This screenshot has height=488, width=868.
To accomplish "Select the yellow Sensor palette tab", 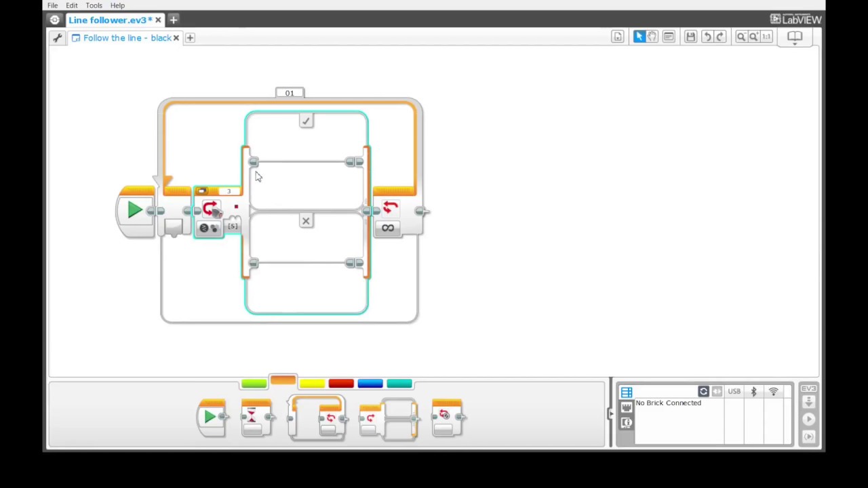I will (312, 384).
